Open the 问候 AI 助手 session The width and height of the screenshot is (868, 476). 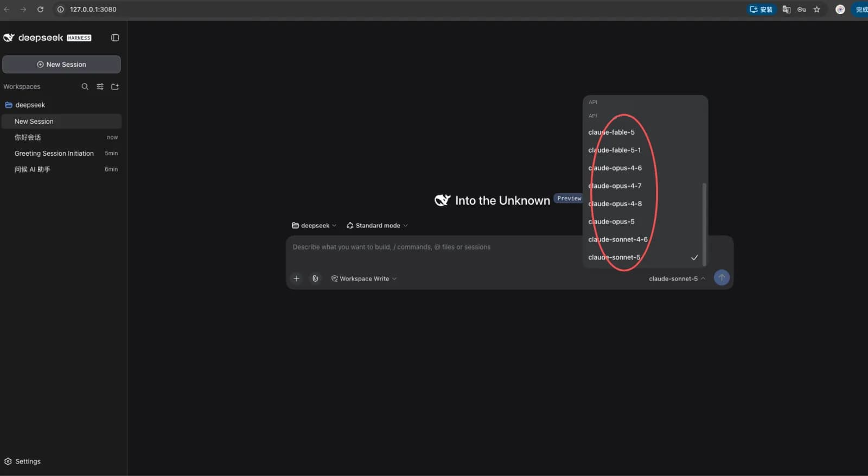coord(61,169)
